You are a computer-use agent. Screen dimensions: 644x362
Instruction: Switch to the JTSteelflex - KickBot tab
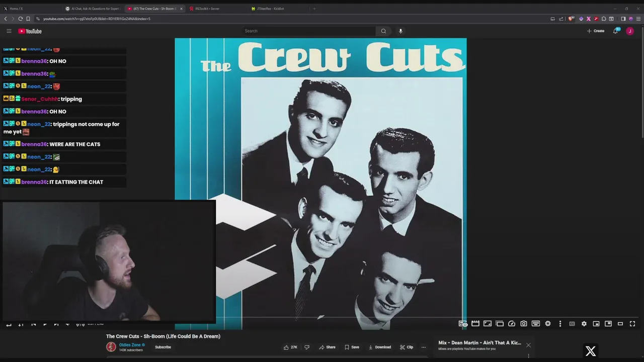tap(278, 9)
